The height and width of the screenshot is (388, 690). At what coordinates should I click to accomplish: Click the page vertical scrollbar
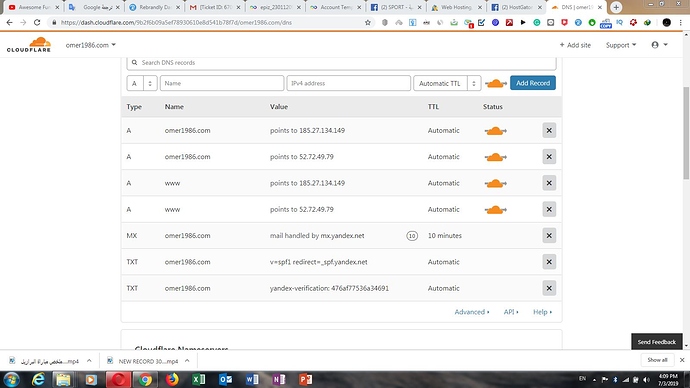tap(686, 133)
